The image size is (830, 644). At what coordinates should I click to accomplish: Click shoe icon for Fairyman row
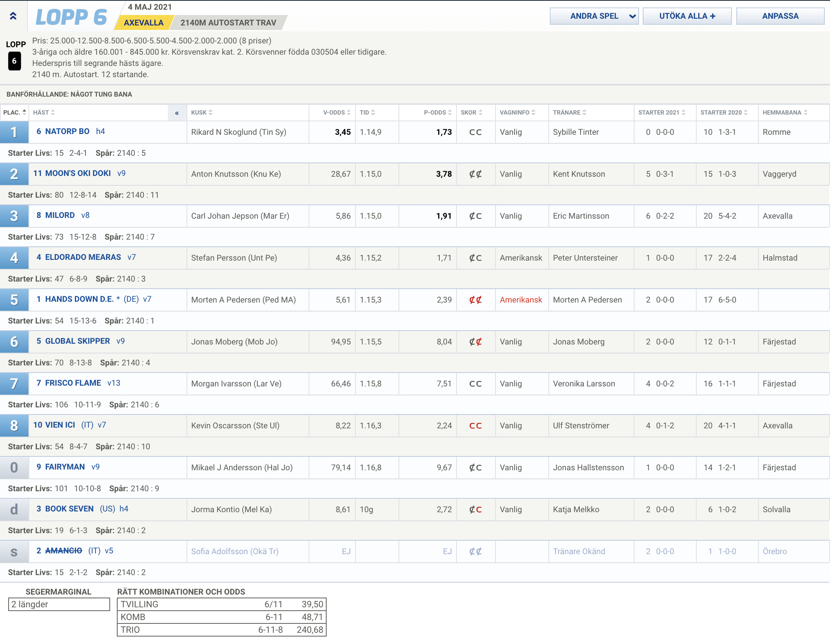[x=475, y=468]
